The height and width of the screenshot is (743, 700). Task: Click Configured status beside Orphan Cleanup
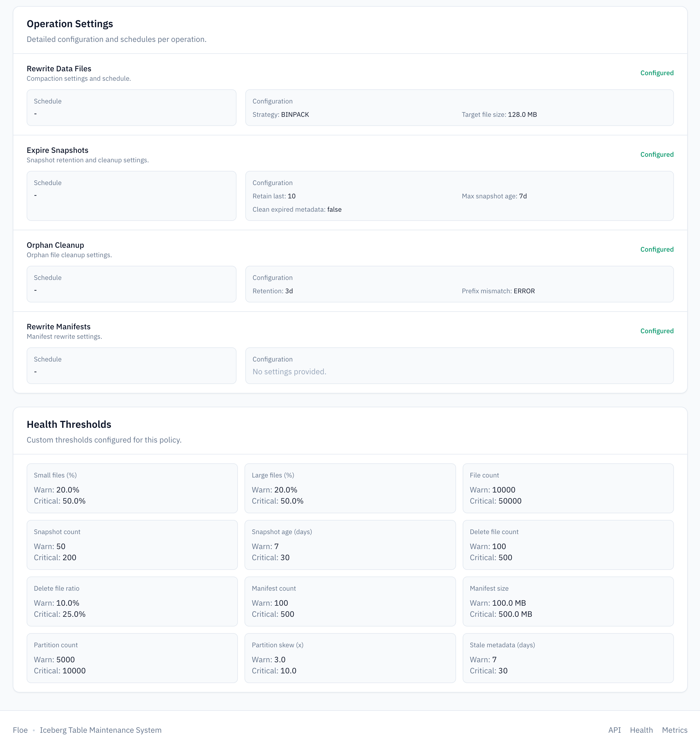click(x=657, y=249)
